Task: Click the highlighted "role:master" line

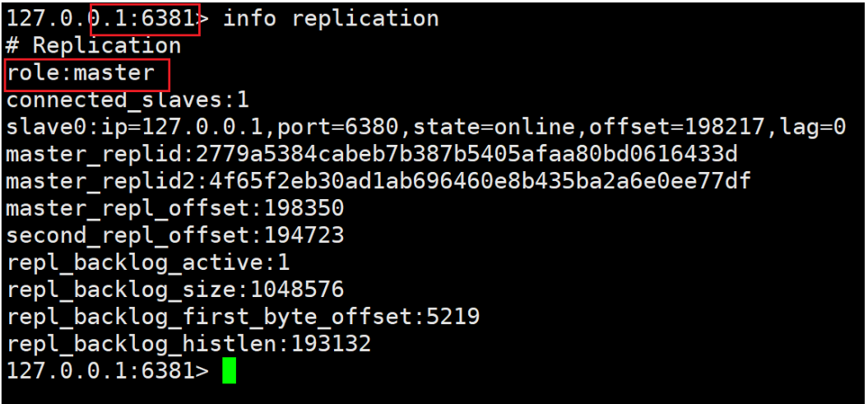Action: pos(81,73)
